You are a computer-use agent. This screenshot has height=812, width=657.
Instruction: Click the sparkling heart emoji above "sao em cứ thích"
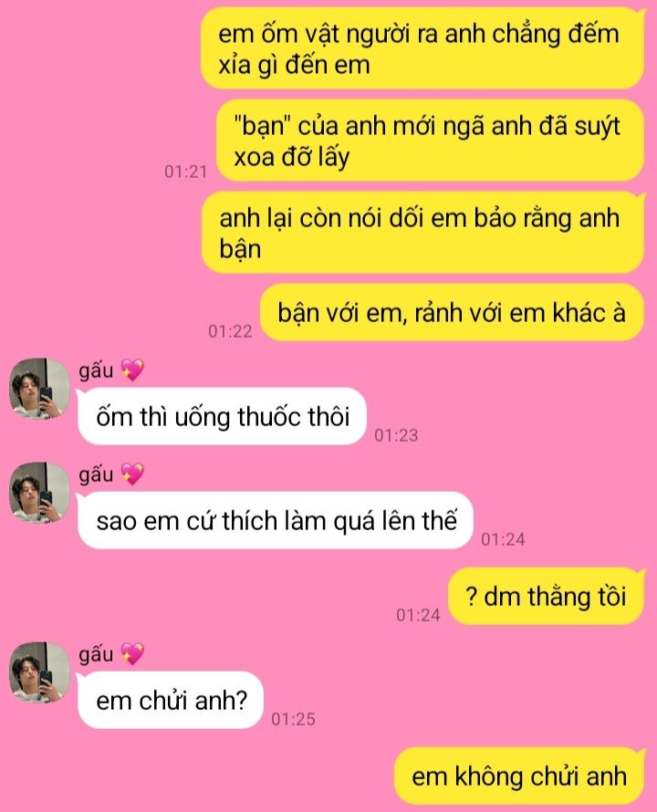click(132, 474)
